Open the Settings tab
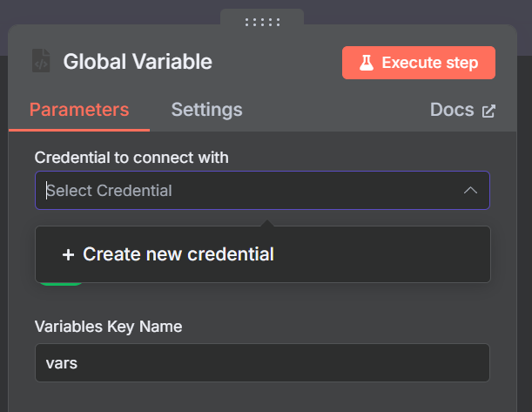532x412 pixels. (x=206, y=110)
